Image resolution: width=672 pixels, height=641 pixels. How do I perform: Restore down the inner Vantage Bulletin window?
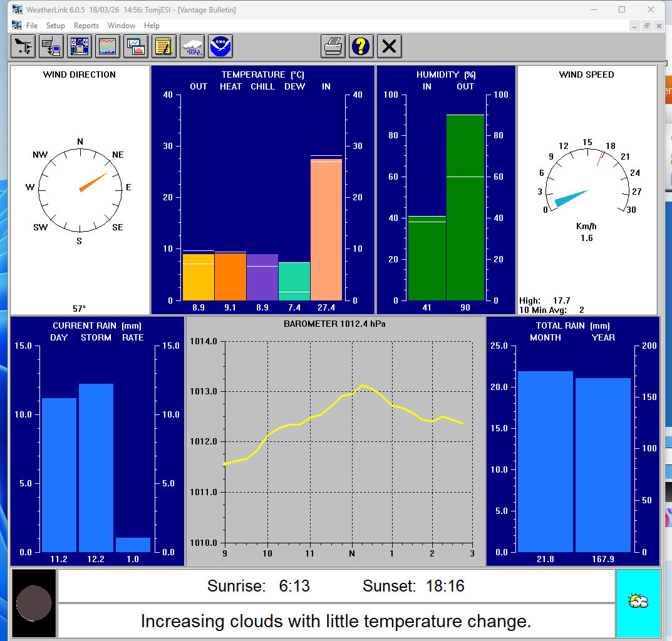(x=647, y=26)
